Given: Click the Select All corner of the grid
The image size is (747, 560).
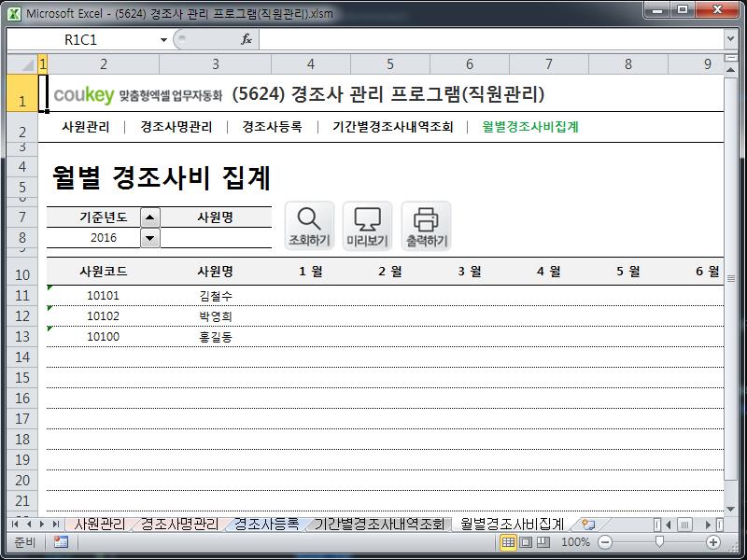Looking at the screenshot, I should 22,63.
